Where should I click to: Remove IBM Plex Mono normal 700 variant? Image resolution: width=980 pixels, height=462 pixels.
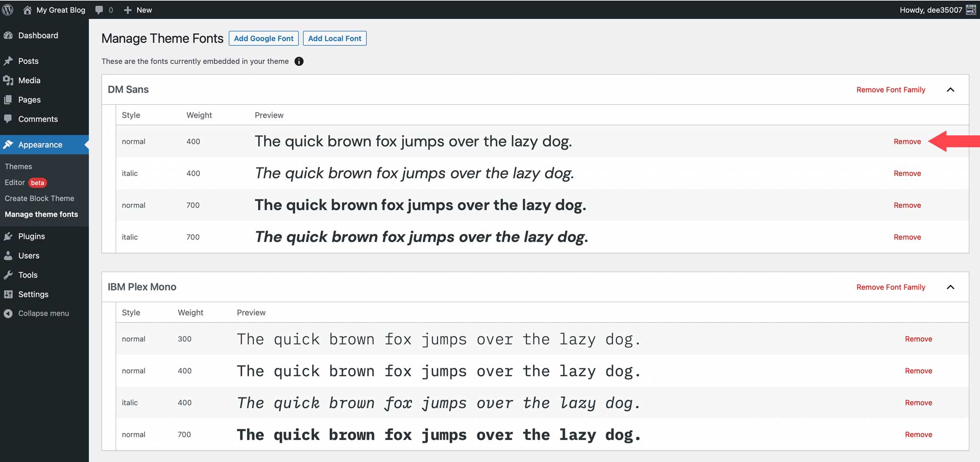tap(919, 435)
